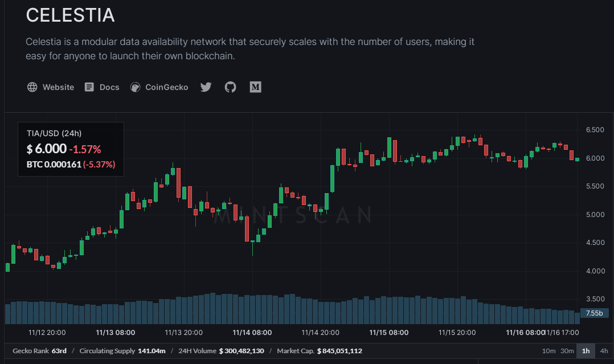Open the GitHub octocat icon

click(x=230, y=87)
